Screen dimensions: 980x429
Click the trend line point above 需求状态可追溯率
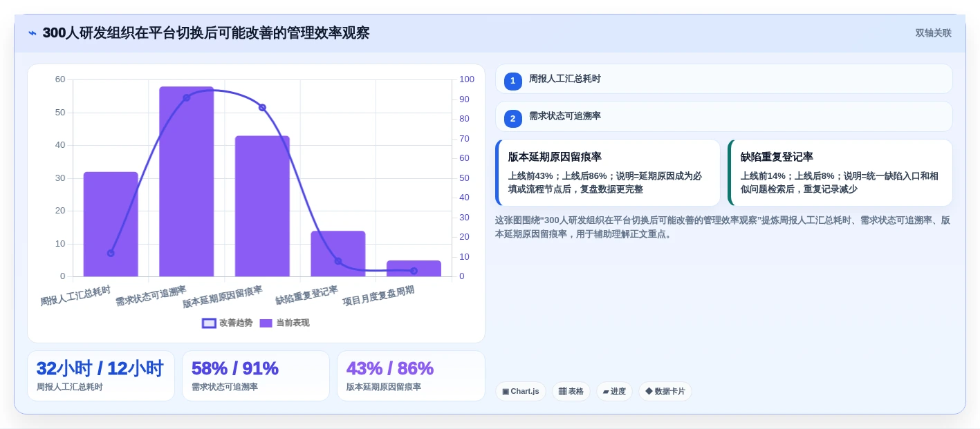point(187,97)
